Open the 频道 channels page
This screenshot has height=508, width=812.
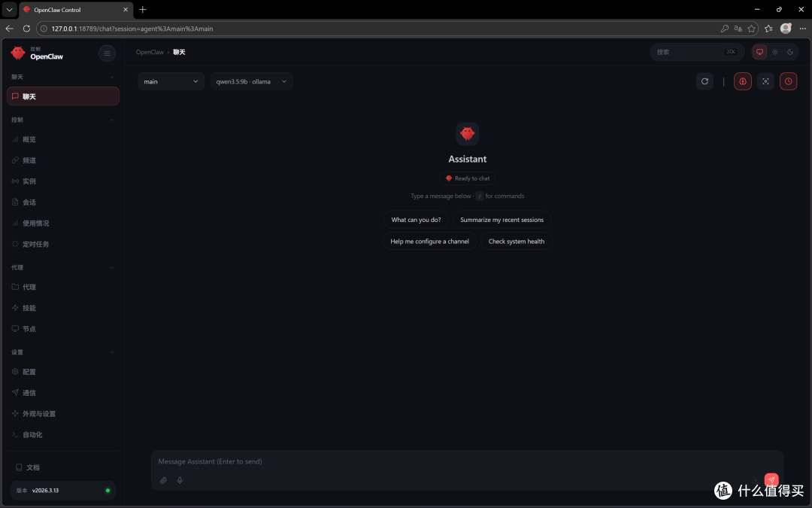tap(63, 160)
